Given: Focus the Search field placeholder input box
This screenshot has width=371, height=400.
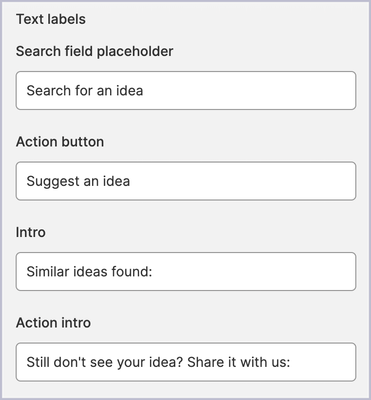Looking at the screenshot, I should tap(186, 90).
